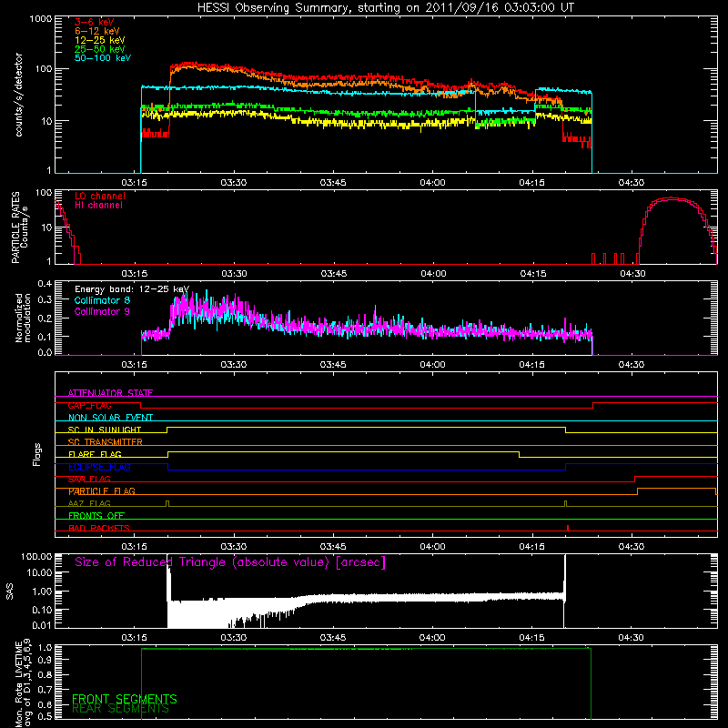The width and height of the screenshot is (728, 728).
Task: Click the 04:30 tick label under the count-rate plot
Action: click(632, 183)
